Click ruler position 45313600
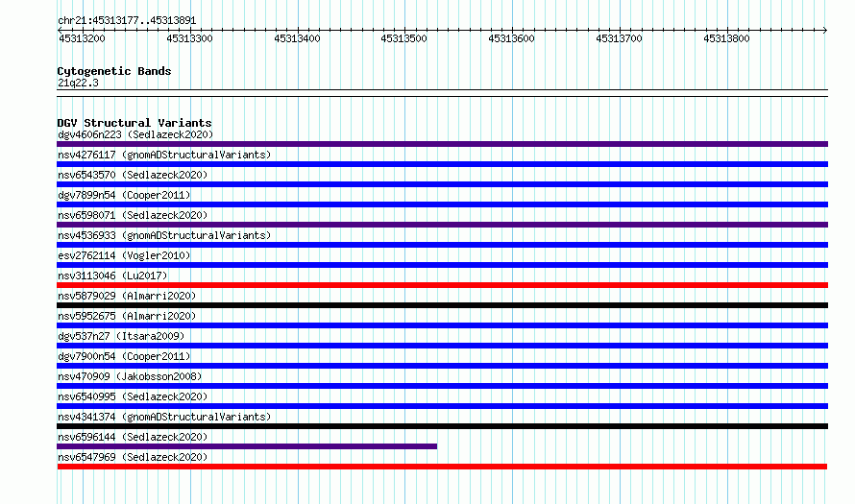The image size is (855, 504). (511, 38)
